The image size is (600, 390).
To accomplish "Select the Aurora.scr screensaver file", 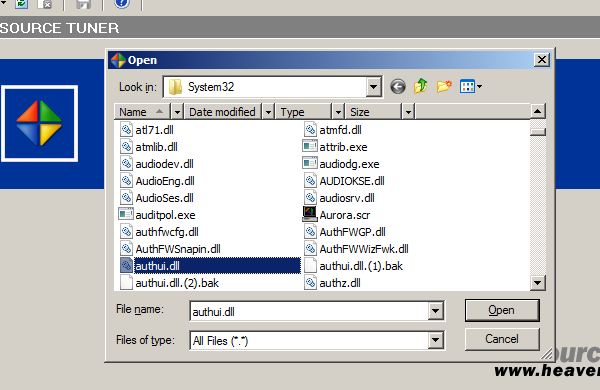I will 336,215.
